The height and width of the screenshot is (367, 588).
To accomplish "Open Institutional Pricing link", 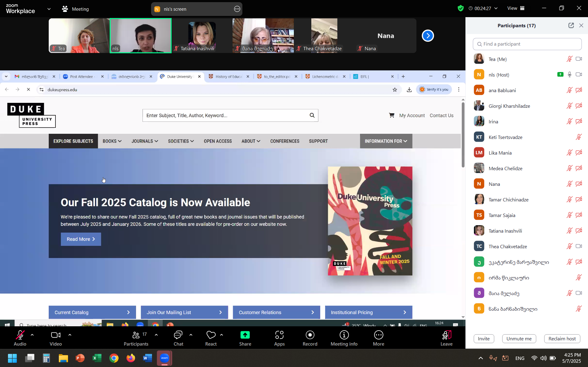I will (x=368, y=312).
